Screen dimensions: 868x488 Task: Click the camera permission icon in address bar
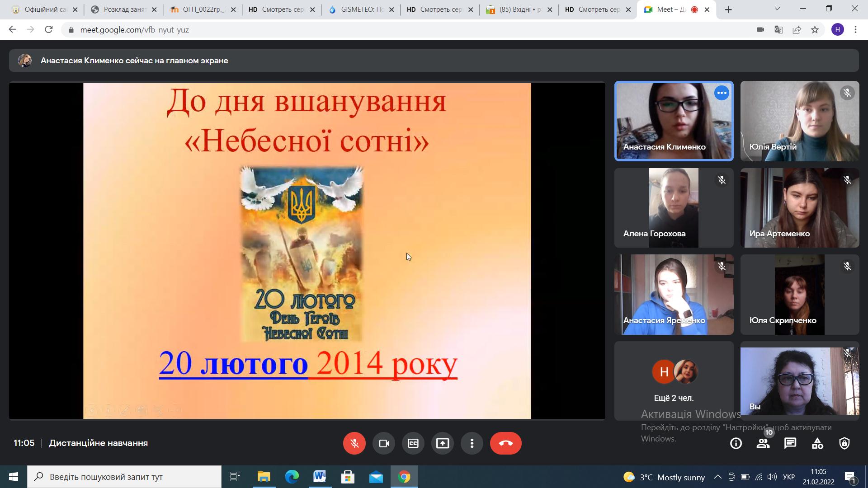pyautogui.click(x=760, y=29)
